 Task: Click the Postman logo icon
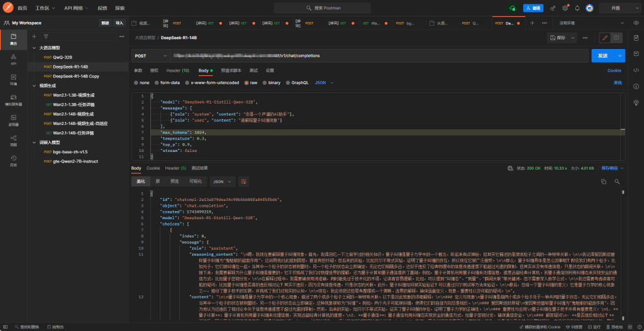pos(8,8)
